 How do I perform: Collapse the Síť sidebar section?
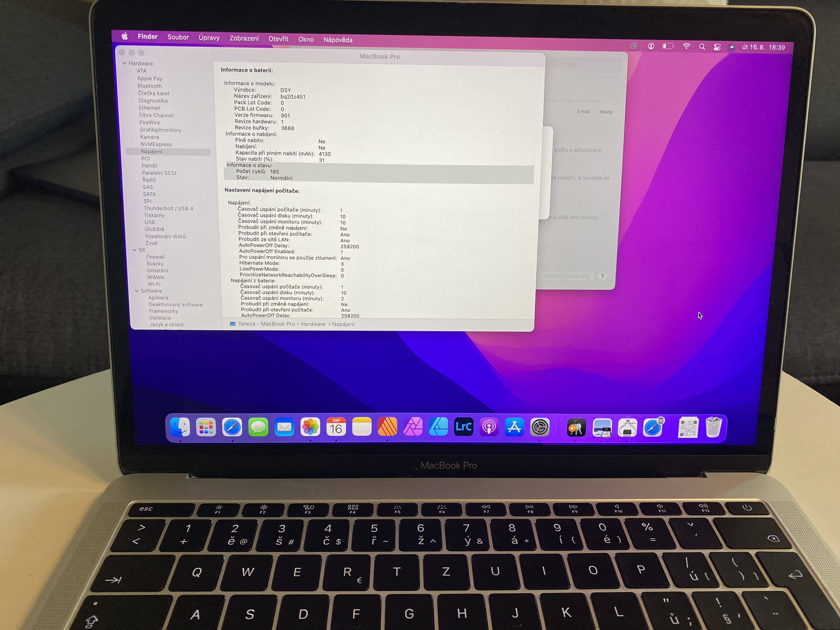[x=134, y=250]
